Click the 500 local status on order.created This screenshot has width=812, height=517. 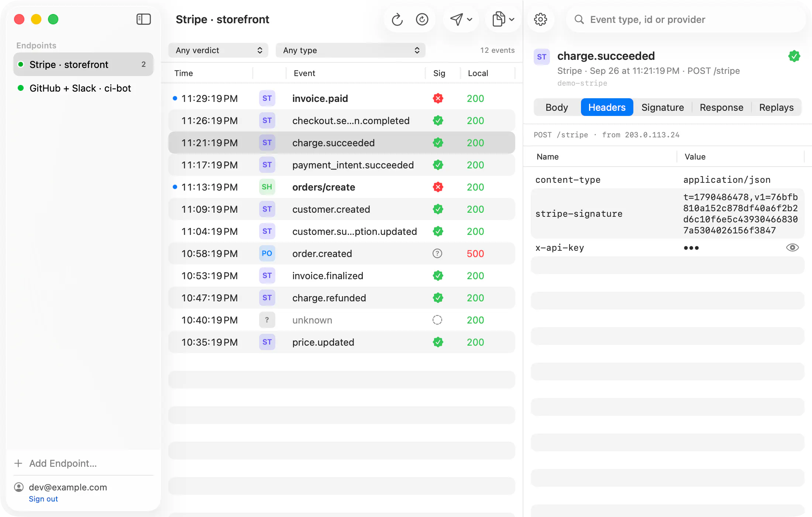(x=475, y=253)
